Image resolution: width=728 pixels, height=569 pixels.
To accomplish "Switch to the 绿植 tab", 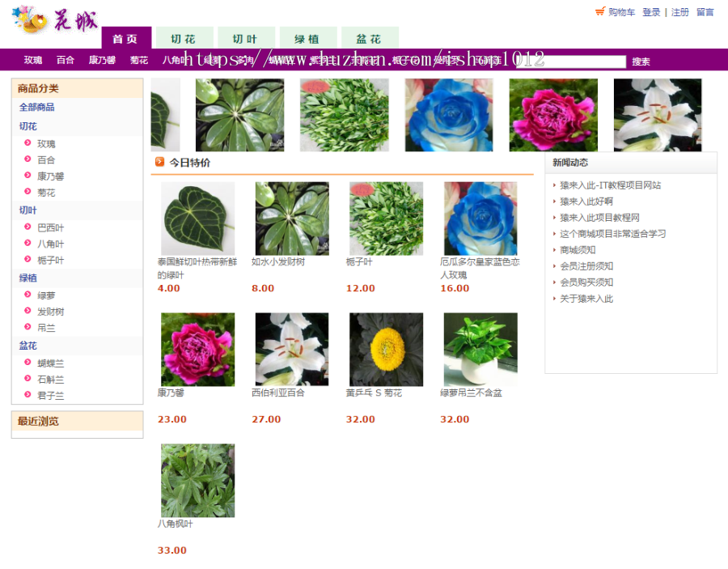I will pyautogui.click(x=308, y=37).
